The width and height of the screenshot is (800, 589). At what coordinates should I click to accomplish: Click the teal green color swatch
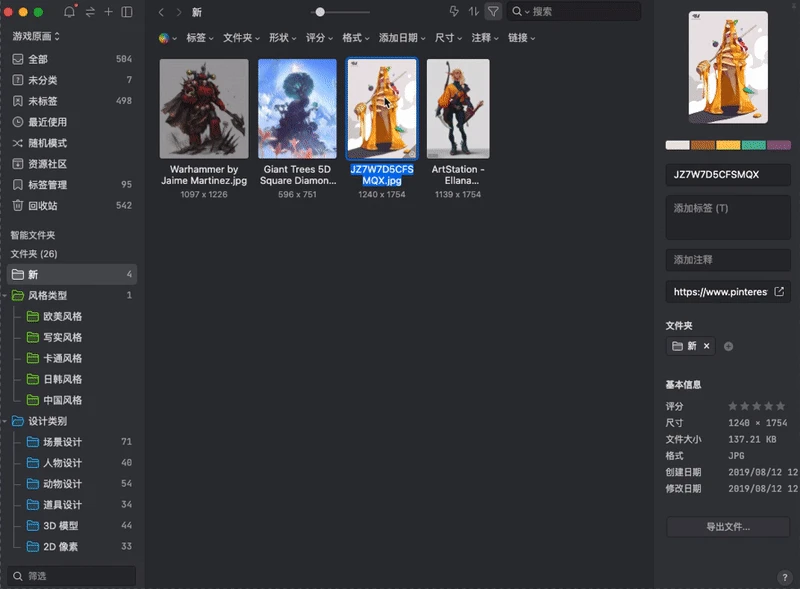[x=754, y=145]
